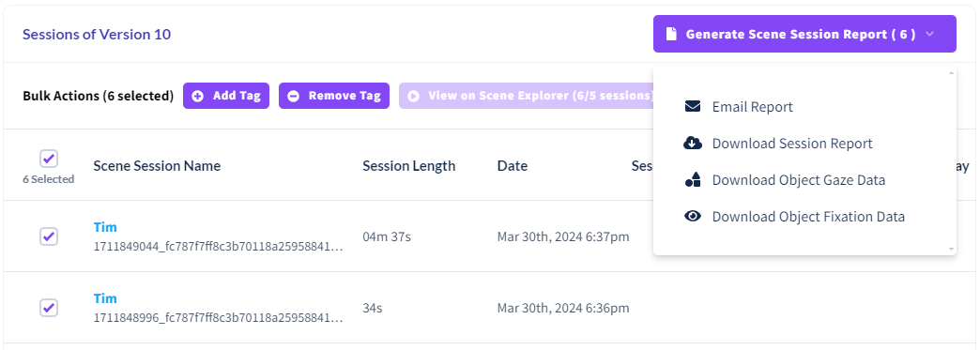Sort by Session Length column header
980x350 pixels.
tap(408, 166)
